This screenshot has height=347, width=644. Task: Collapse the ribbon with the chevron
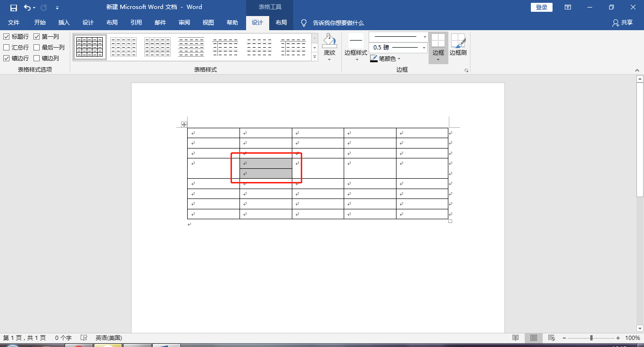(637, 70)
